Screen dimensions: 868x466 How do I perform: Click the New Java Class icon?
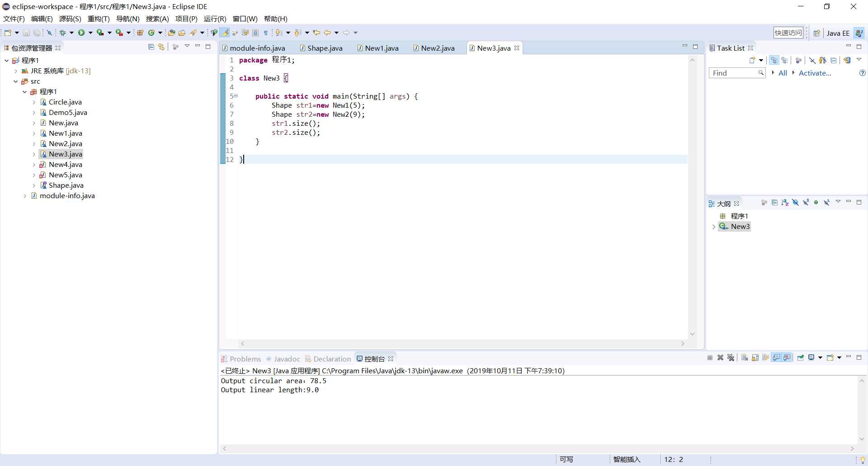[151, 33]
